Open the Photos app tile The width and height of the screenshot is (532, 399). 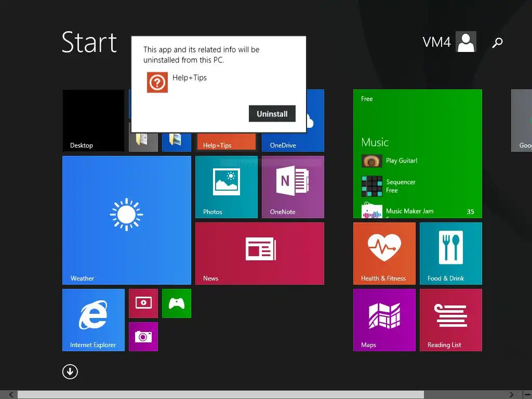tap(227, 187)
